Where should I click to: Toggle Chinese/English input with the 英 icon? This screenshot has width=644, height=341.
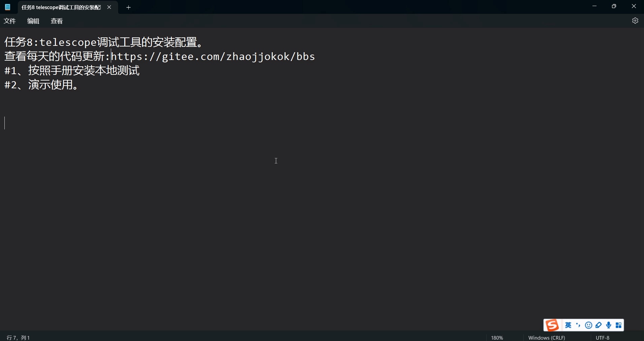[x=568, y=325]
